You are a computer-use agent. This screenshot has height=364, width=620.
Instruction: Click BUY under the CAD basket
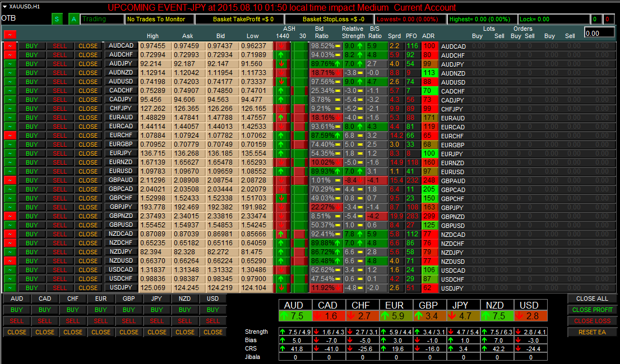[x=45, y=310]
